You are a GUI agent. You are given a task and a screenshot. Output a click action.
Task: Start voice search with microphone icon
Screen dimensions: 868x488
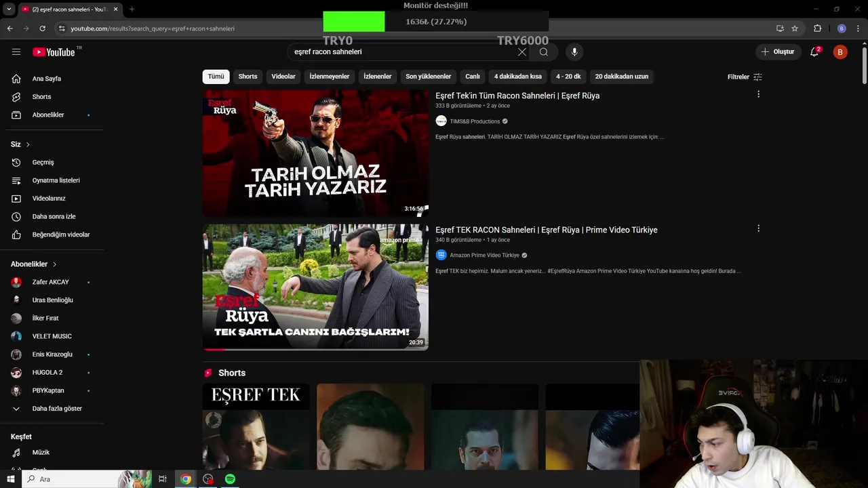click(574, 52)
